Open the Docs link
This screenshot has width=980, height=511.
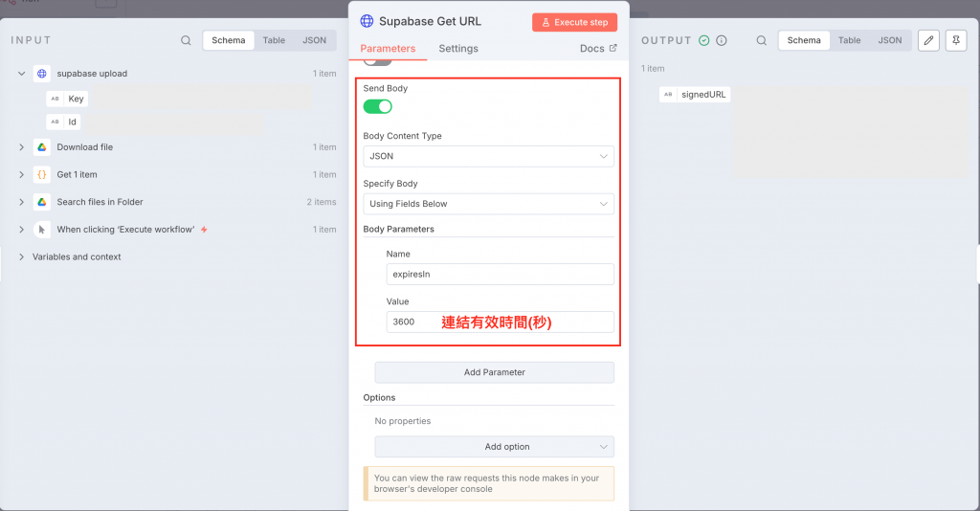point(598,49)
